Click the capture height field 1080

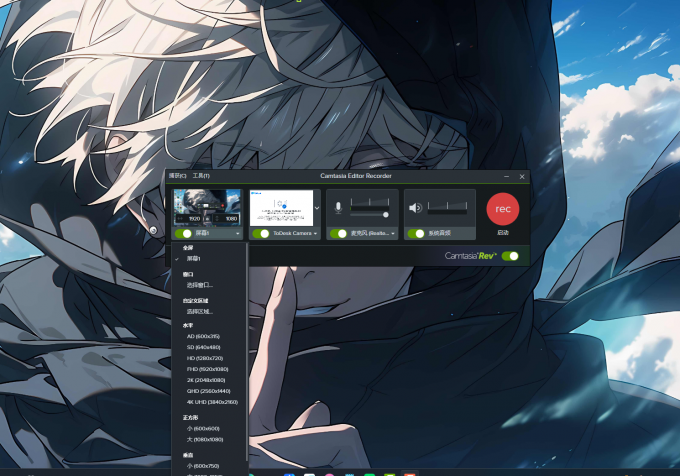point(227,219)
